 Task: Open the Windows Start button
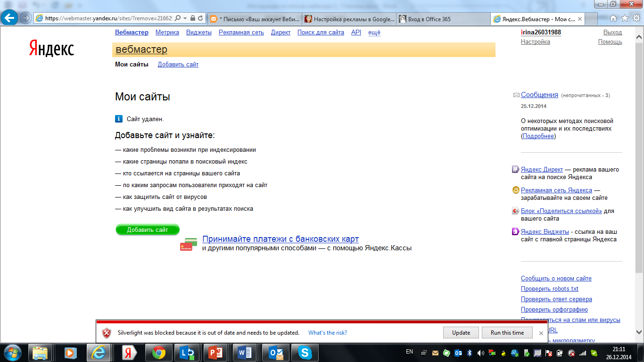click(12, 353)
